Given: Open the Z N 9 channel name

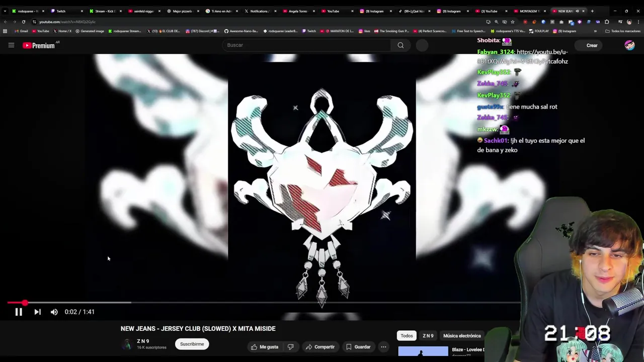Looking at the screenshot, I should point(143,341).
